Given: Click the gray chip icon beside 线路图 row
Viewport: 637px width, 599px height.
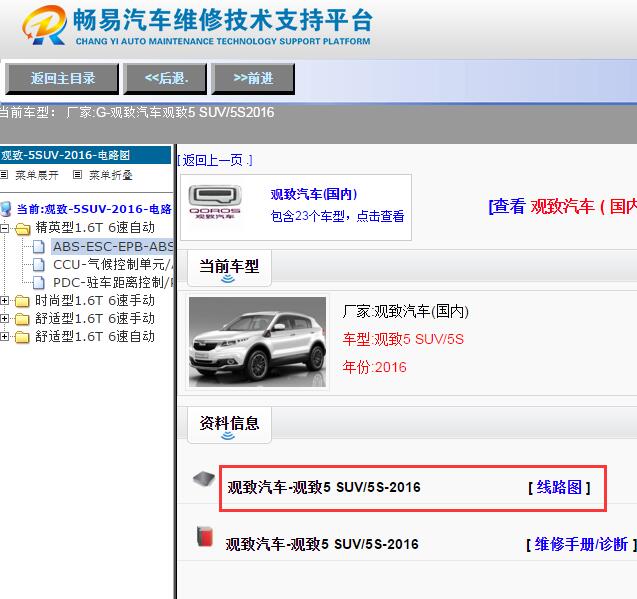Looking at the screenshot, I should tap(204, 478).
